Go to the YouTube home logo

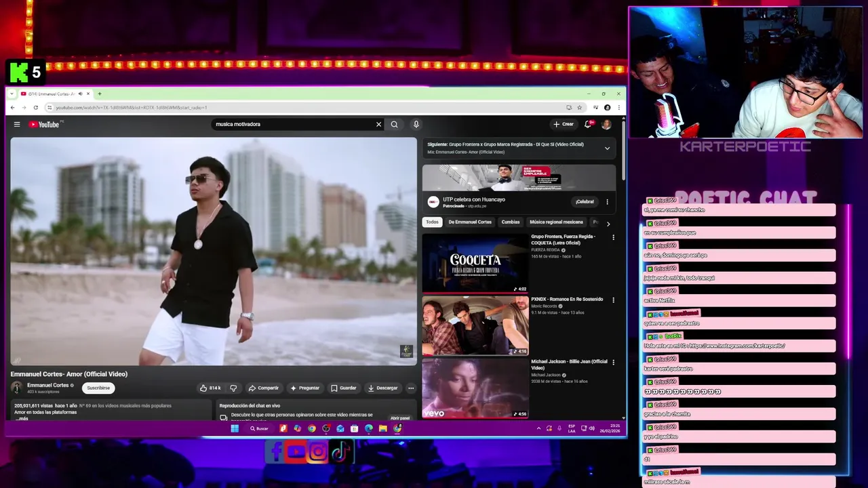click(44, 124)
